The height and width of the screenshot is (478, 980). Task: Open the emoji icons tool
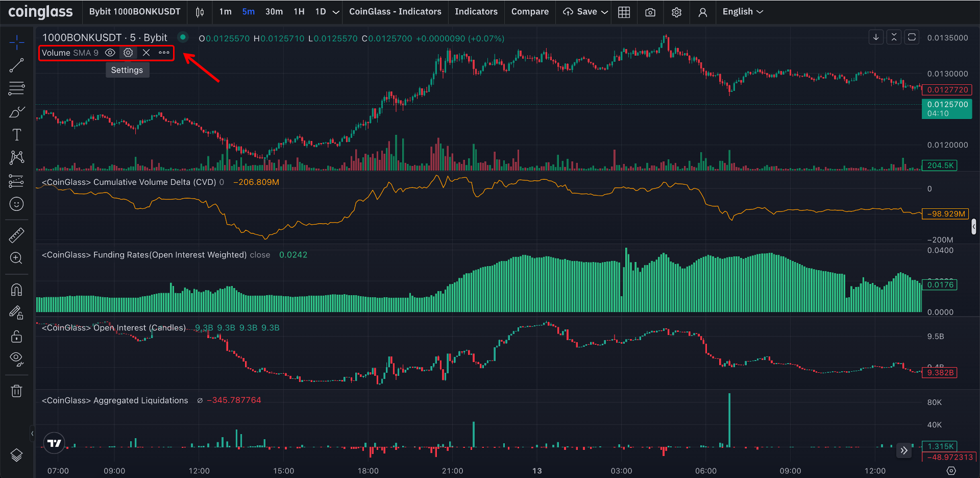16,204
